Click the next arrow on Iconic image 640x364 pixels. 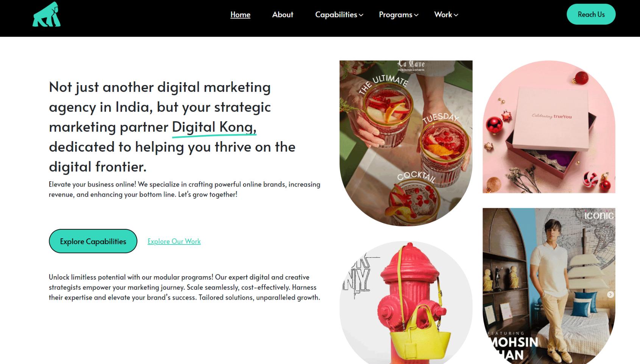pyautogui.click(x=610, y=294)
